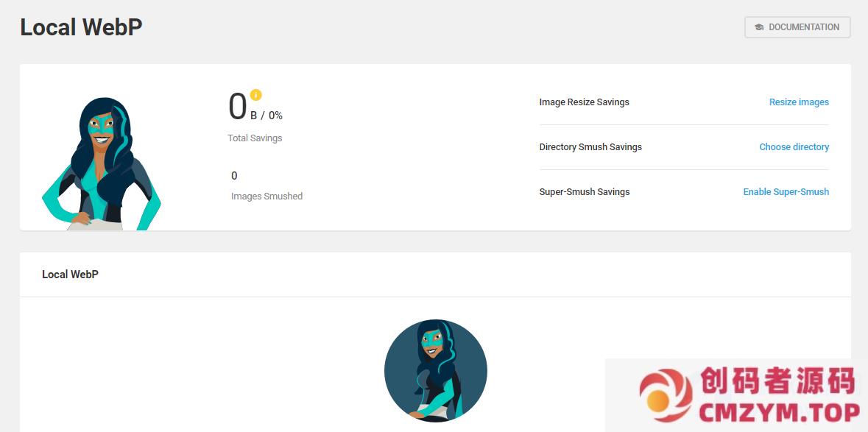868x432 pixels.
Task: Click the red-orange watermark logo icon
Action: coord(665,396)
